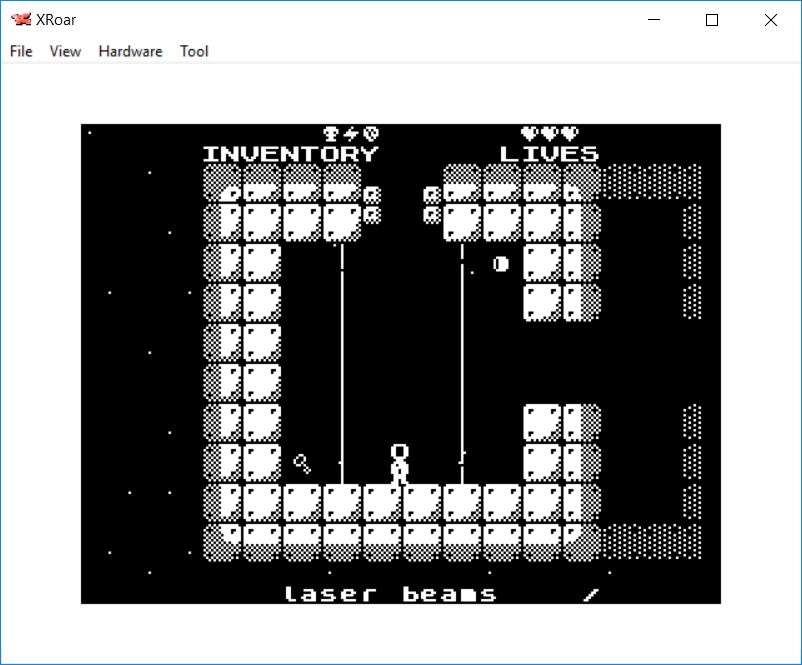Click the floating white orb
The height and width of the screenshot is (665, 802).
click(501, 264)
